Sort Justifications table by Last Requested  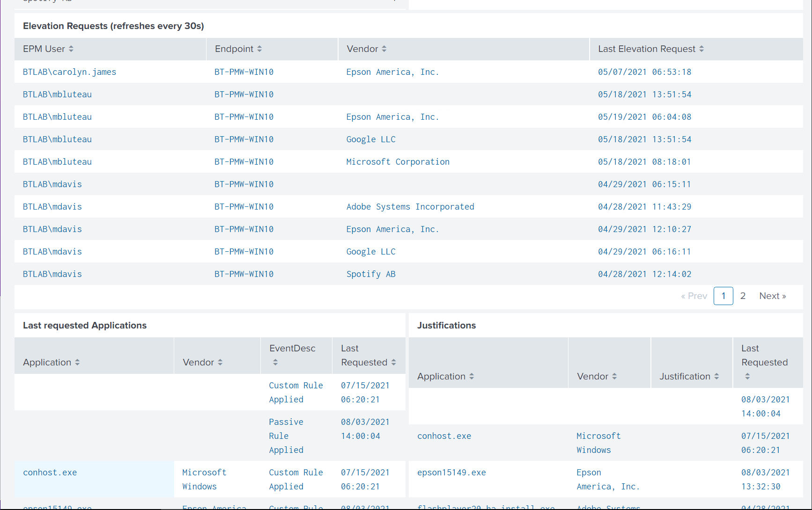coord(765,362)
